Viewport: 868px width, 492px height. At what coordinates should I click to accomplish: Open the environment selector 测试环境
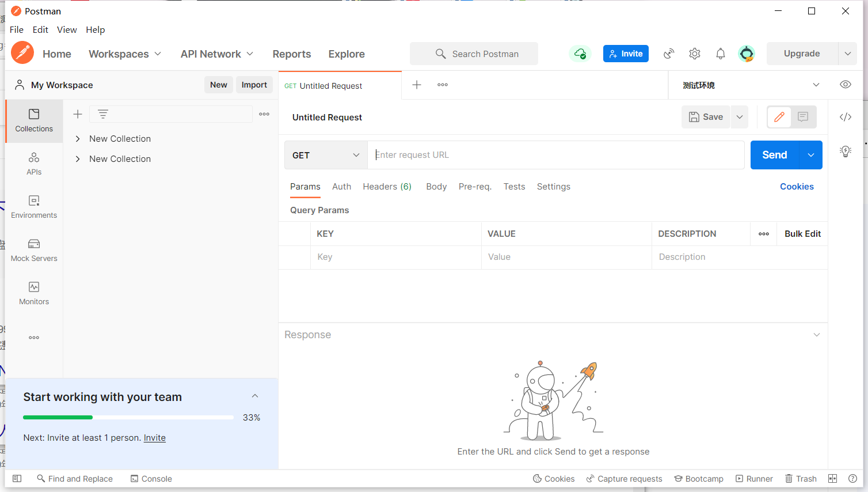click(x=751, y=85)
